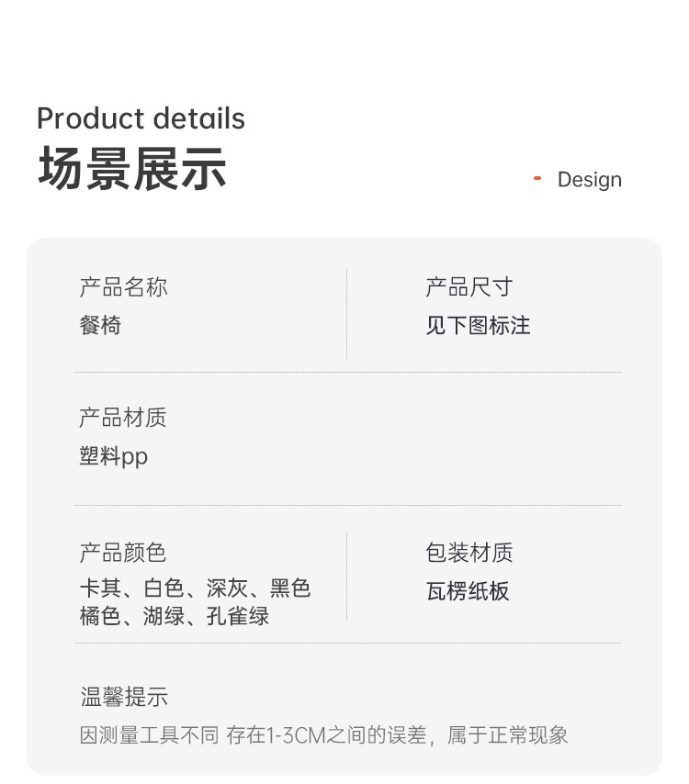Click the orange dash beside Design

coord(537,178)
